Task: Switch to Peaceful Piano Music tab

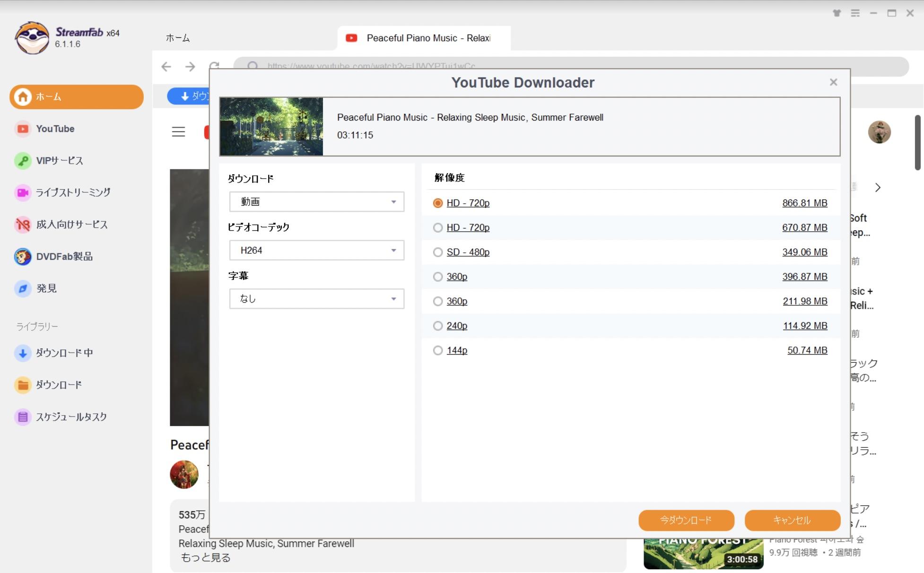Action: [424, 38]
